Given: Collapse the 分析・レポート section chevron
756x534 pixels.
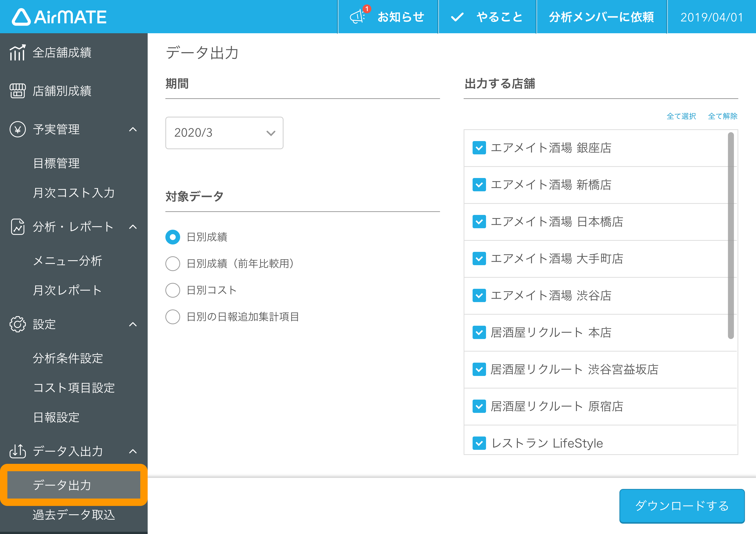Looking at the screenshot, I should point(133,227).
